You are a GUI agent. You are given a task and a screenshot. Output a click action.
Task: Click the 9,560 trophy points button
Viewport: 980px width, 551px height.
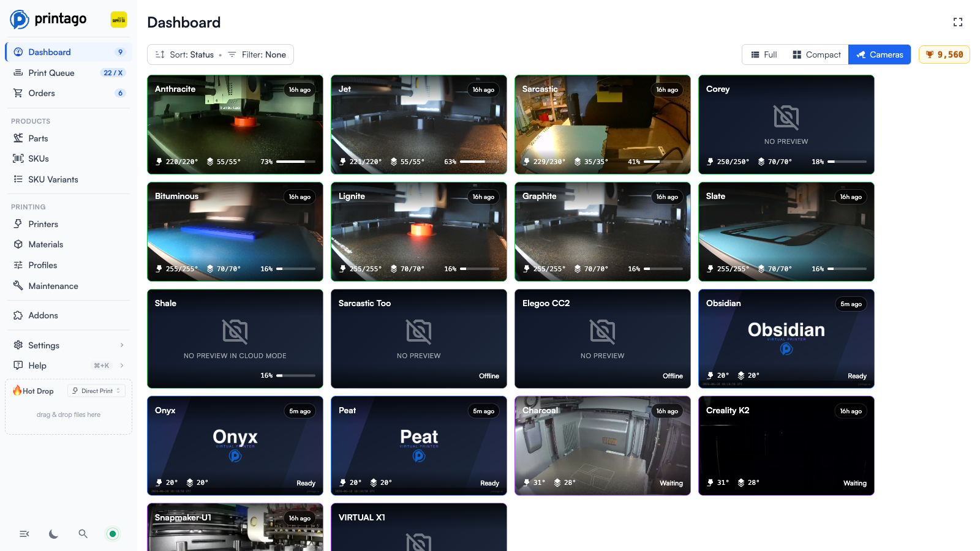[944, 54]
